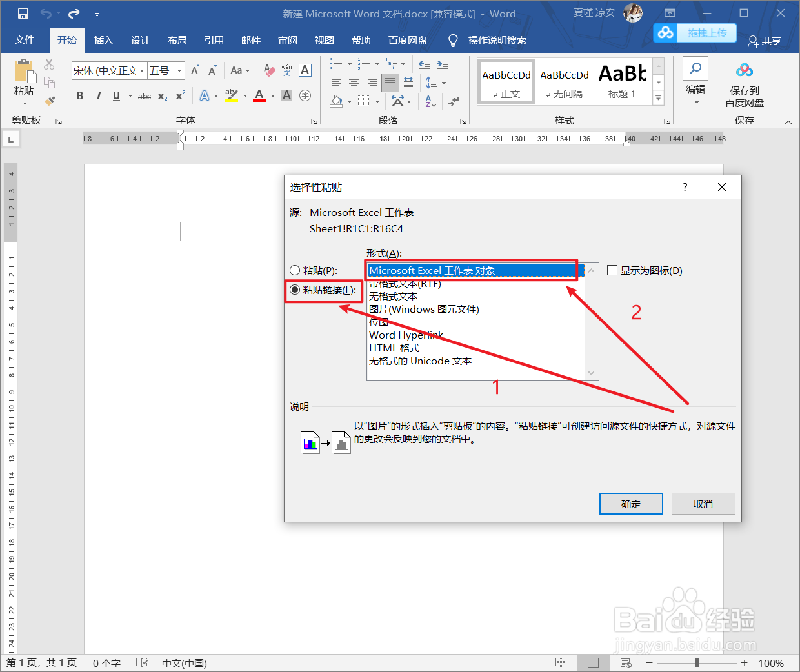This screenshot has width=800, height=672.
Task: Close the 选择性粘贴 dialog
Action: (722, 187)
